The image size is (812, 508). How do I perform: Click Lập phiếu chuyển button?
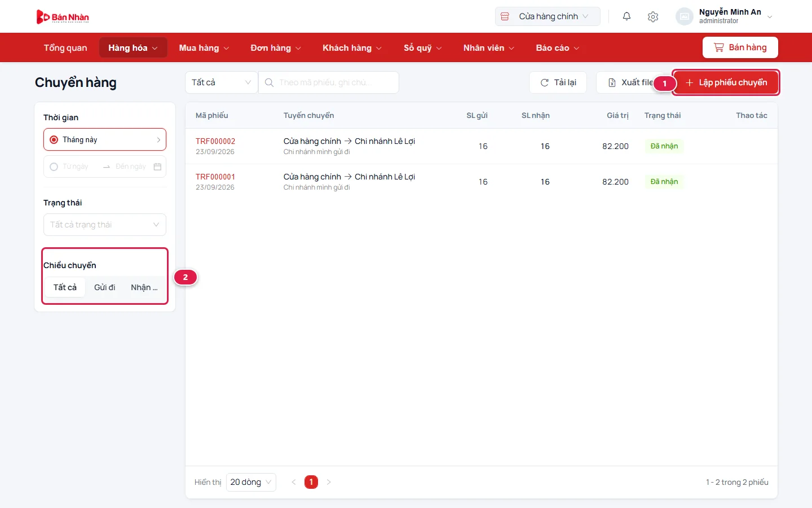(x=726, y=82)
